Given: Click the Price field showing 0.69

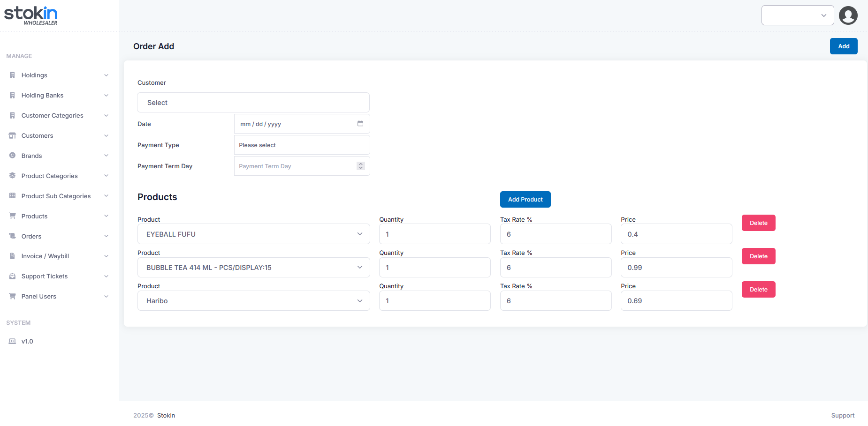Looking at the screenshot, I should click(x=676, y=300).
